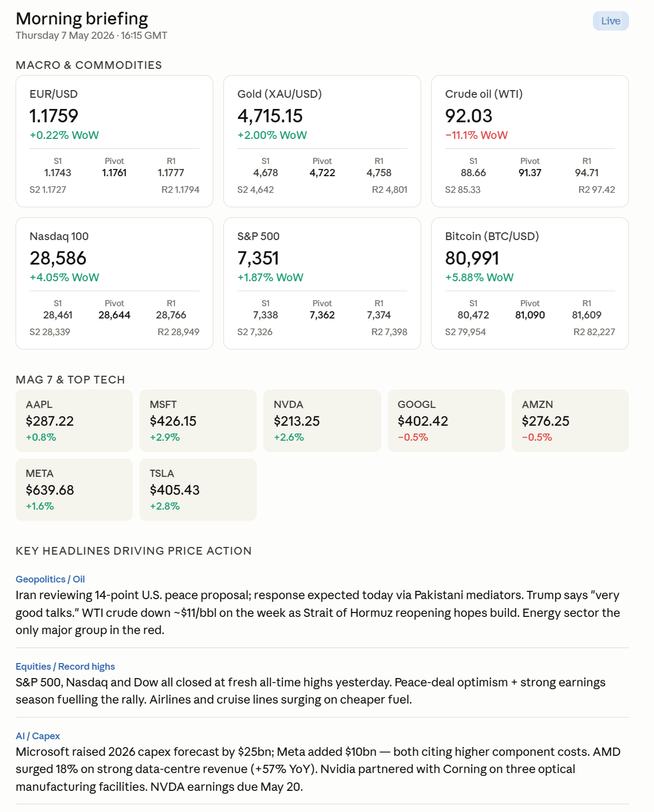Open the S&P 500 card title
The width and height of the screenshot is (654, 812).
point(258,236)
